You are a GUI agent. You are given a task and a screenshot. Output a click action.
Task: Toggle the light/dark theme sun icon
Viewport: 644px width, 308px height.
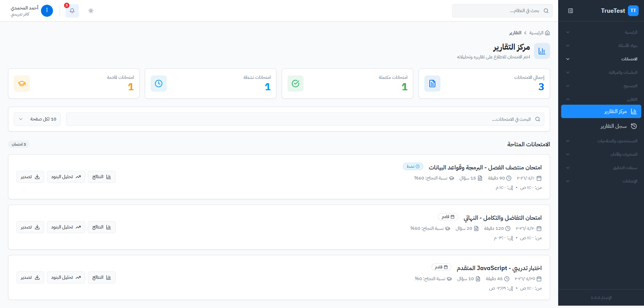91,11
